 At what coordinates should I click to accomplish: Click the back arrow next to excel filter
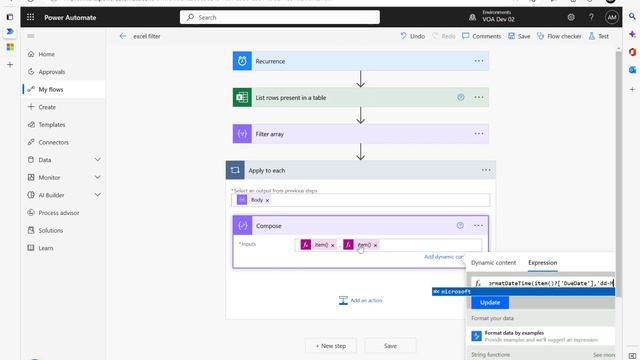123,36
